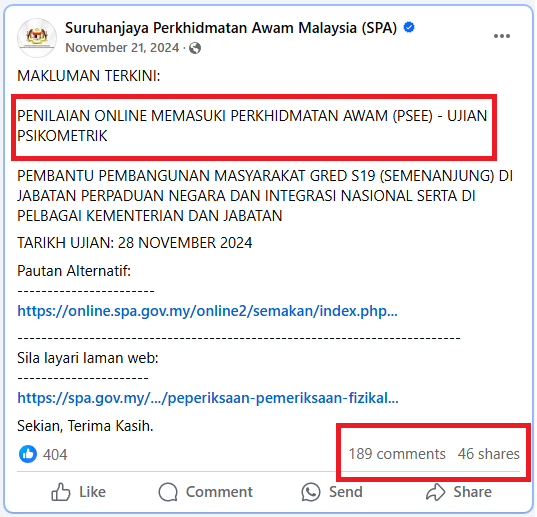Open the SPA page profile picture

tap(37, 38)
